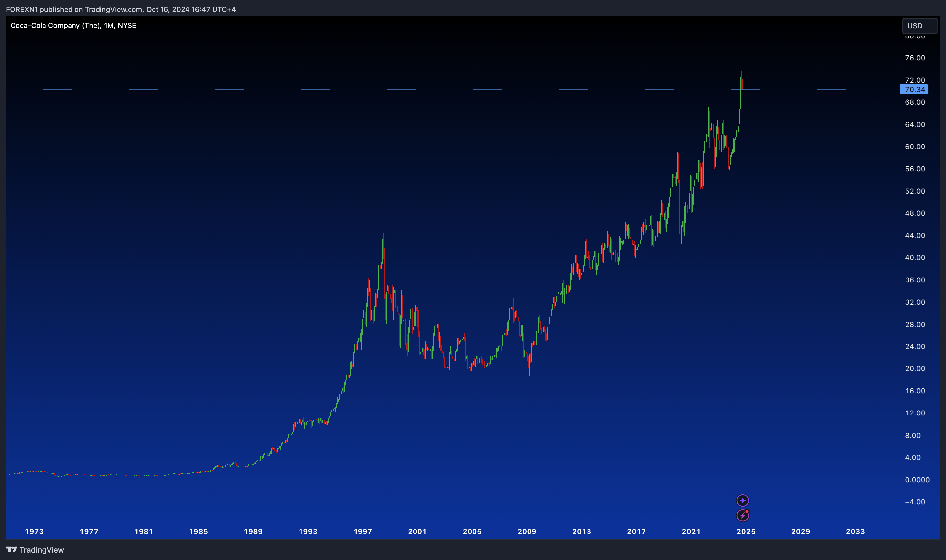Click the 2009 year label on time axis
The width and height of the screenshot is (946, 560).
pos(527,531)
